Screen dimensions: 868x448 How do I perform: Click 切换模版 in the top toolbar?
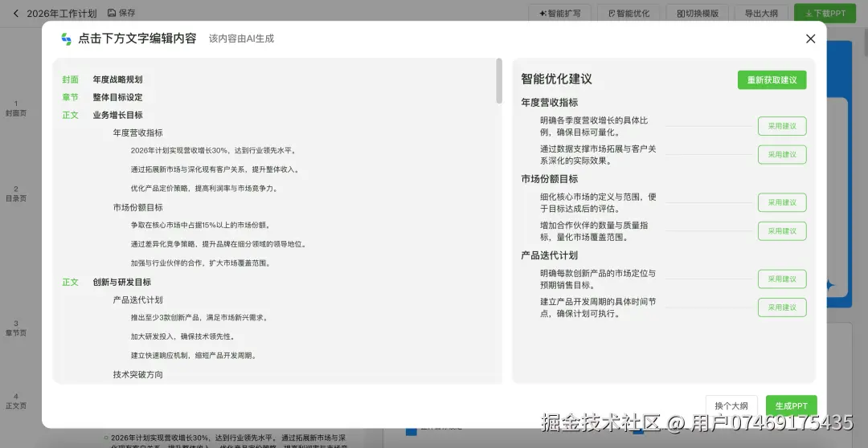(x=698, y=14)
